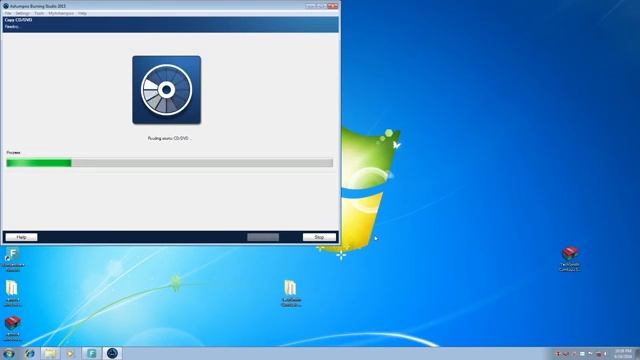Image resolution: width=640 pixels, height=360 pixels.
Task: Click the Ashampoo icon in title bar
Action: [x=6, y=6]
